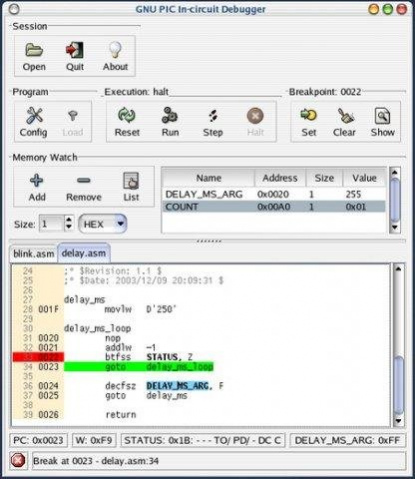Click the delay_ms_loop label in the code

97,328
